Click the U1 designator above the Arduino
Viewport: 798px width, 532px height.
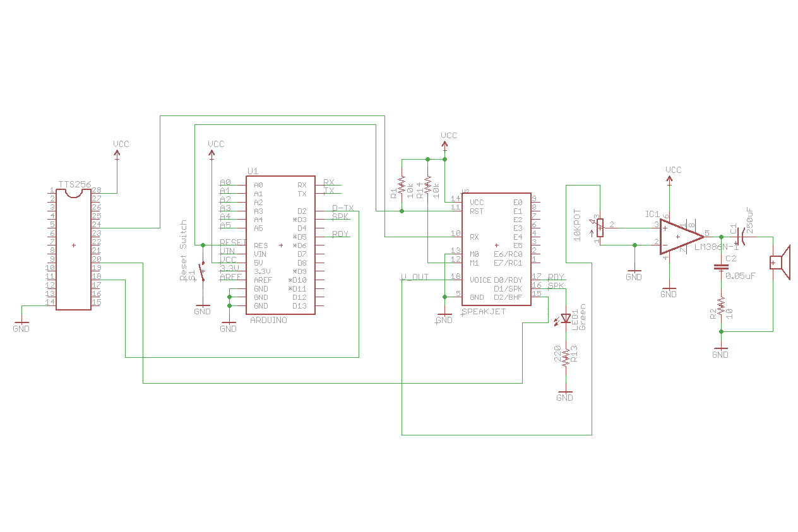point(253,171)
